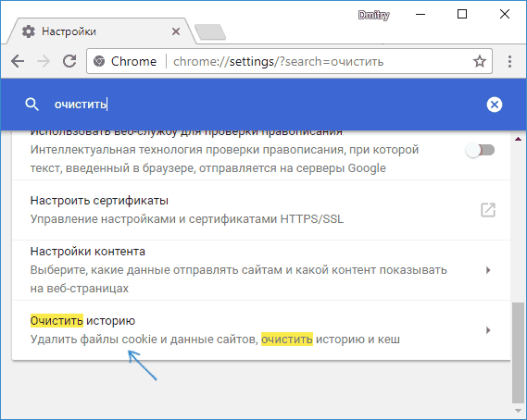The height and width of the screenshot is (420, 527).
Task: Clear the settings search with the X icon
Action: (495, 105)
